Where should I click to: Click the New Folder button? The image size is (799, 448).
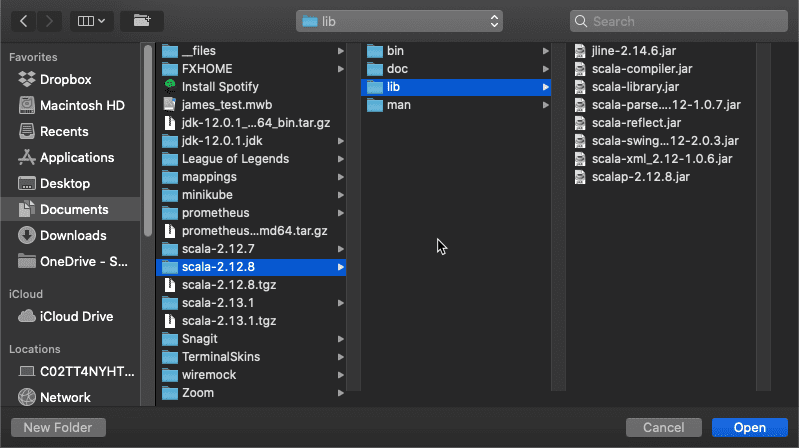[58, 427]
